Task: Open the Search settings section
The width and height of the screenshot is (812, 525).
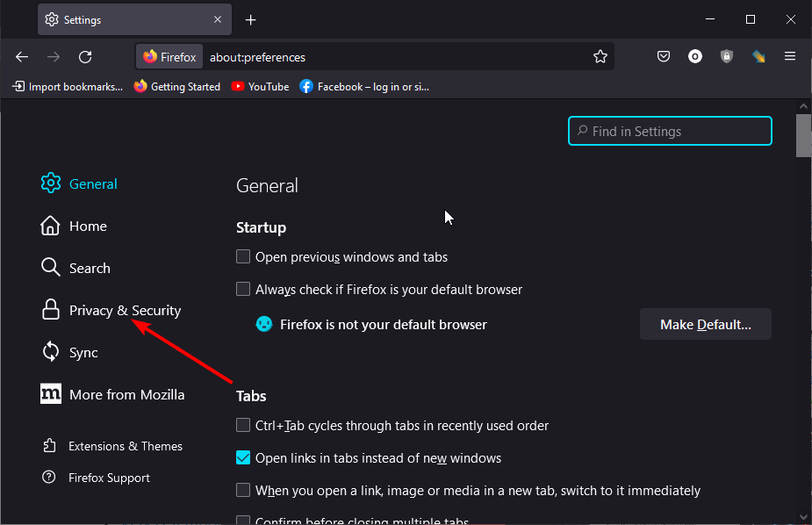Action: coord(90,268)
